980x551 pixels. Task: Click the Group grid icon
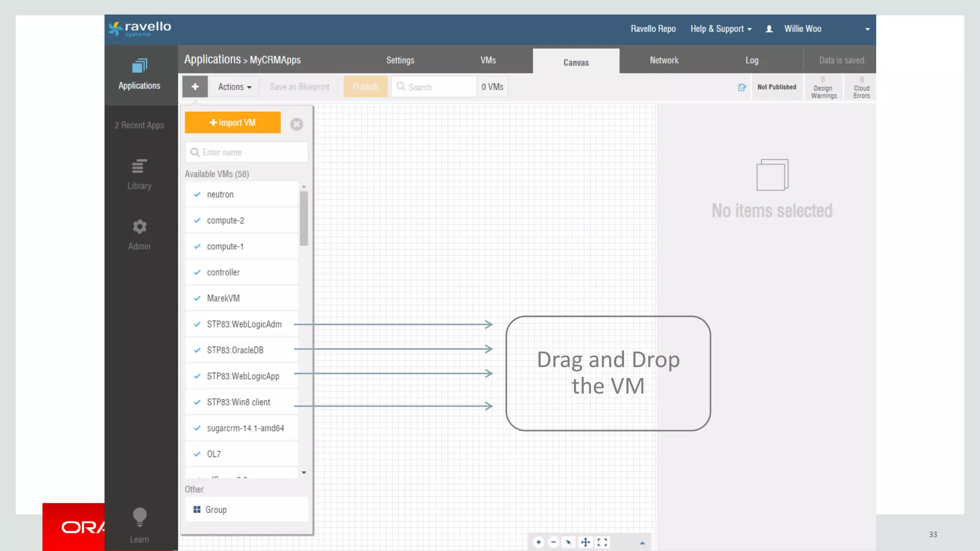(197, 509)
